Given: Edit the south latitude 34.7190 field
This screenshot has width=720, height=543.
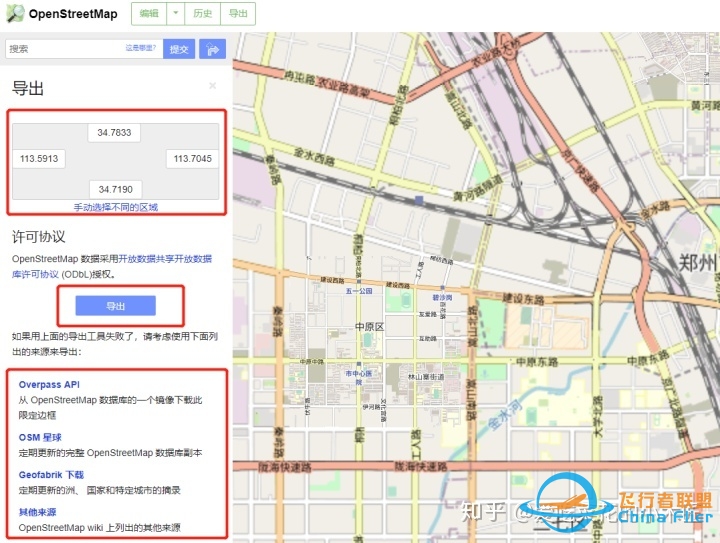Looking at the screenshot, I should (115, 189).
